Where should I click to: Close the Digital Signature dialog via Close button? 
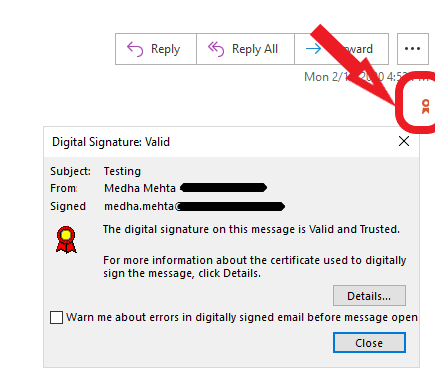coord(369,342)
